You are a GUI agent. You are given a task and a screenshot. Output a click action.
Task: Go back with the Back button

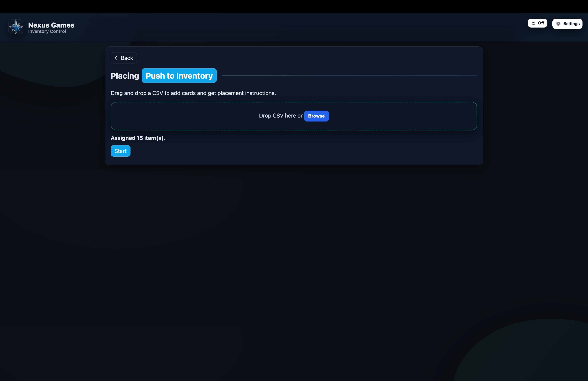click(124, 58)
